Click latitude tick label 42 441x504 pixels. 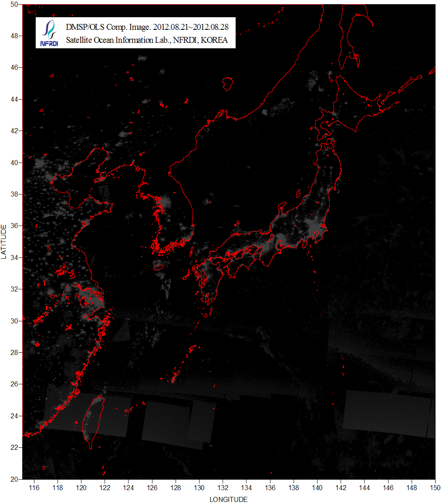pyautogui.click(x=14, y=131)
